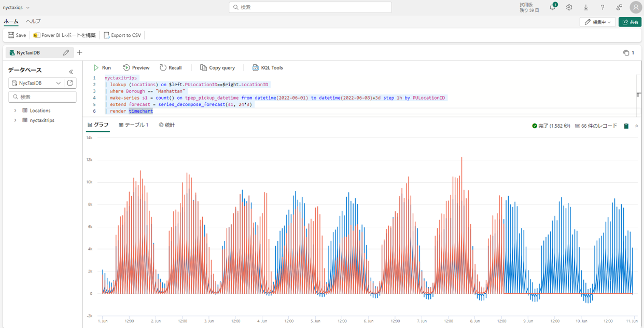
Task: Click the Run query play icon
Action: [96, 67]
